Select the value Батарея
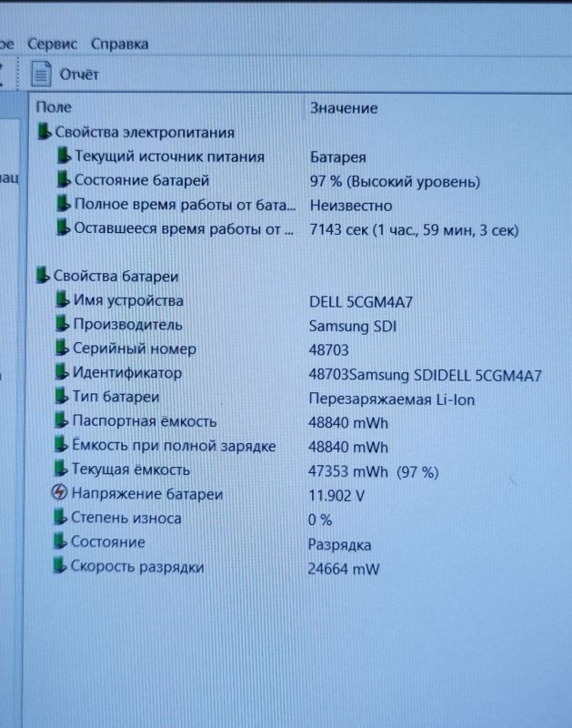 pyautogui.click(x=337, y=157)
